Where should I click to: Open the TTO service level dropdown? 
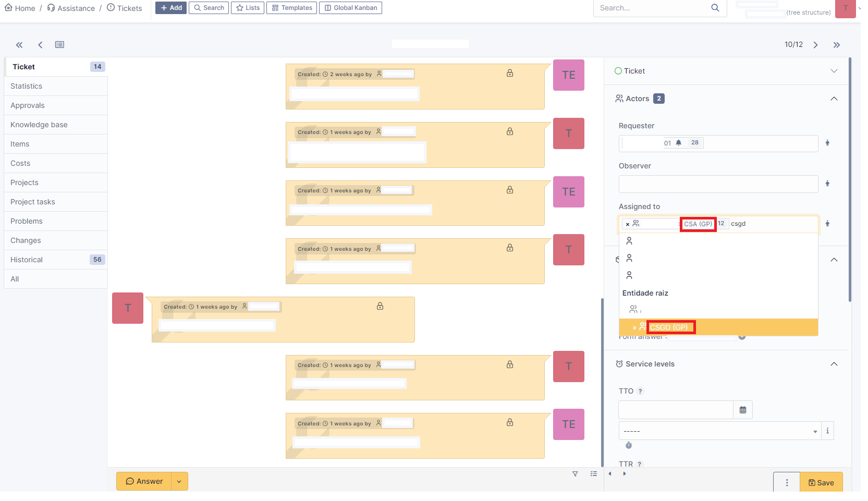[815, 431]
